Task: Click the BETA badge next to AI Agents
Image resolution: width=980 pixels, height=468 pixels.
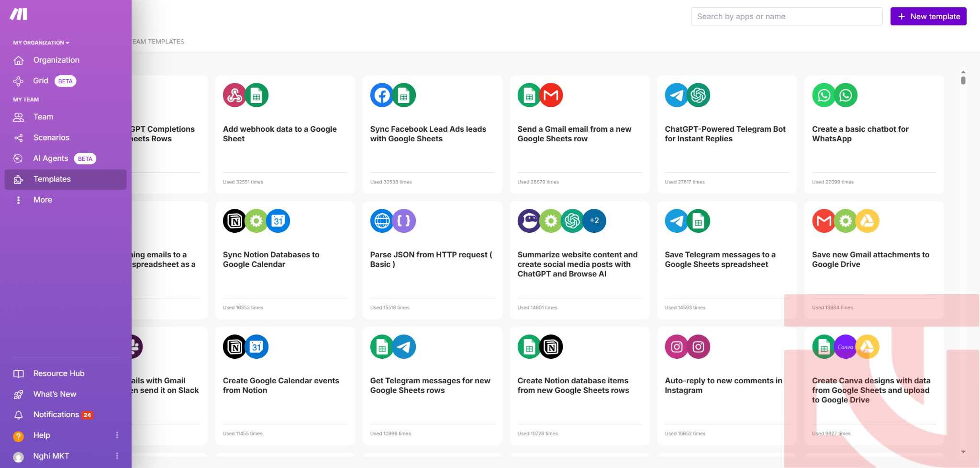Action: (85, 159)
